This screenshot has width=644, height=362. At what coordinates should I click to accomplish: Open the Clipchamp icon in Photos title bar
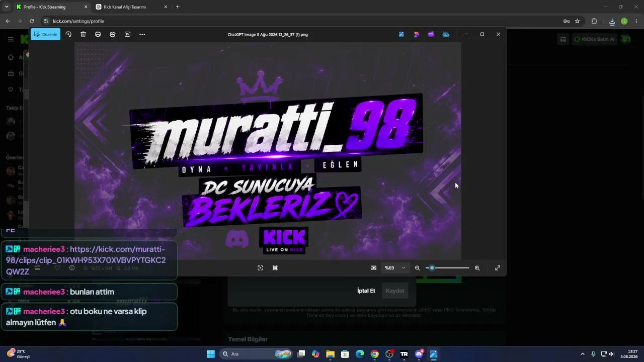pos(431,34)
